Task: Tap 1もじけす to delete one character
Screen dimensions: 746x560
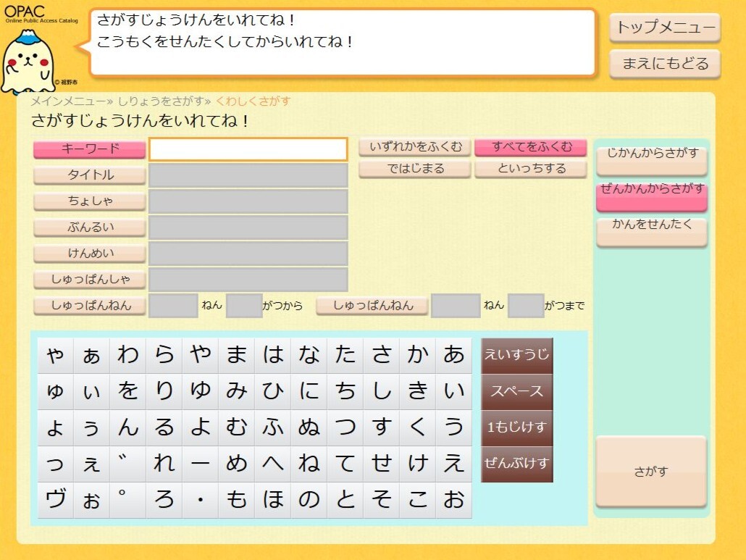Action: 517,428
